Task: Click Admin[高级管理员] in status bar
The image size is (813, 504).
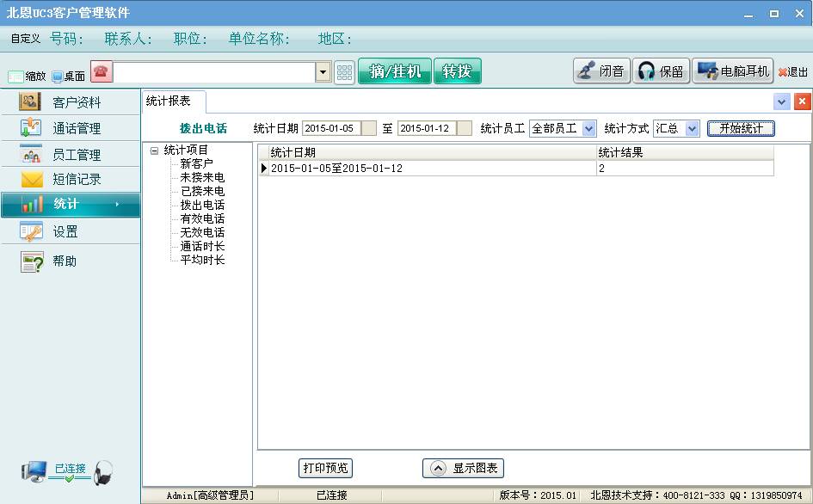Action: [x=210, y=495]
